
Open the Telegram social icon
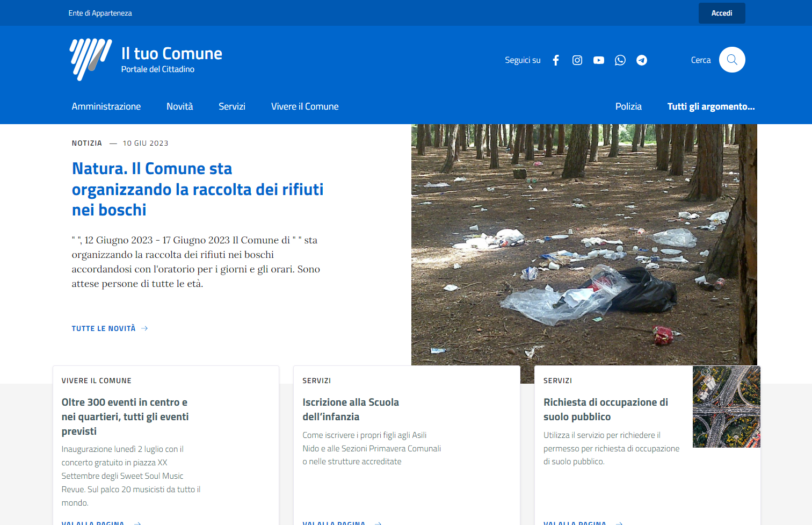[642, 60]
